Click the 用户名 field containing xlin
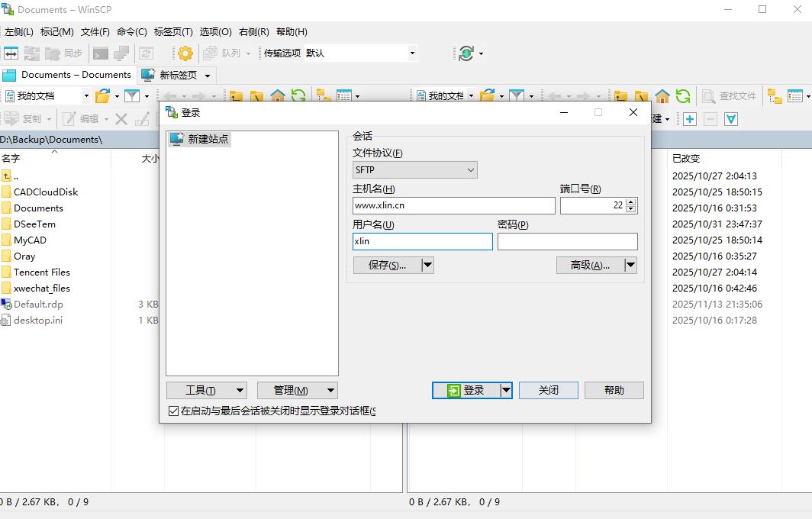Screen dimensions: 812x519 [x=423, y=241]
